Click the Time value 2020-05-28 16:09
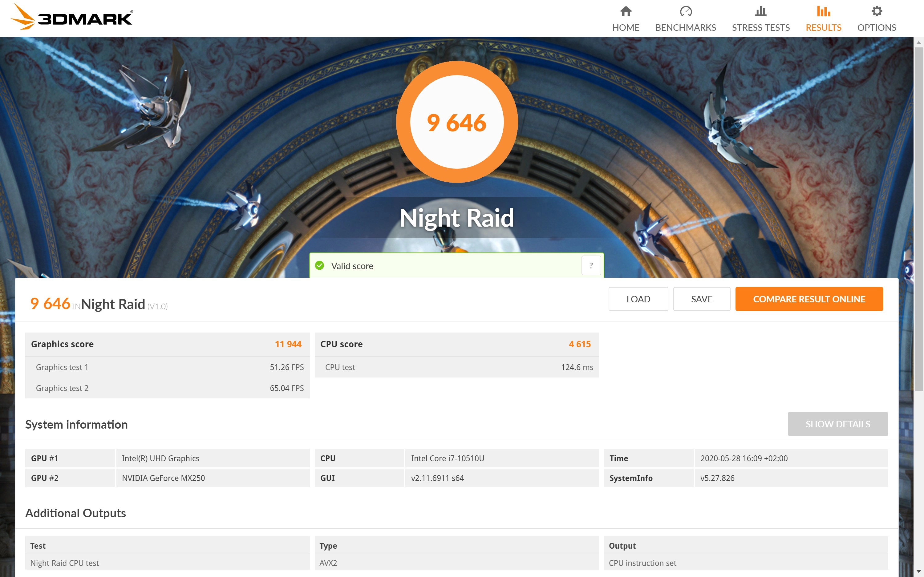This screenshot has height=577, width=924. tap(791, 458)
